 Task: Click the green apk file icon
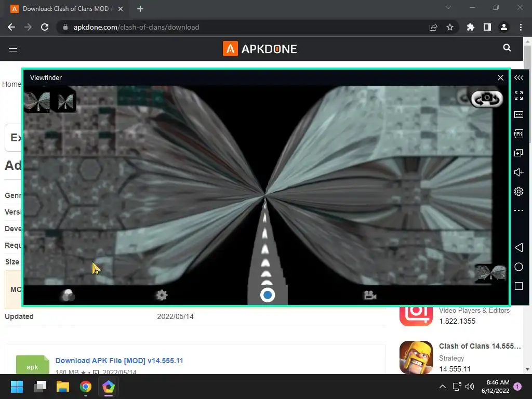click(33, 365)
